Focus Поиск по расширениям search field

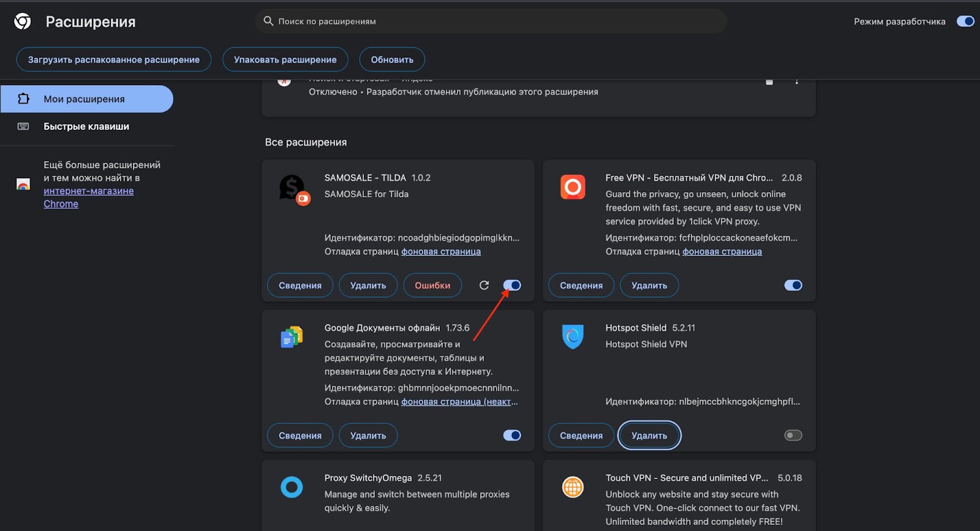[x=491, y=21]
